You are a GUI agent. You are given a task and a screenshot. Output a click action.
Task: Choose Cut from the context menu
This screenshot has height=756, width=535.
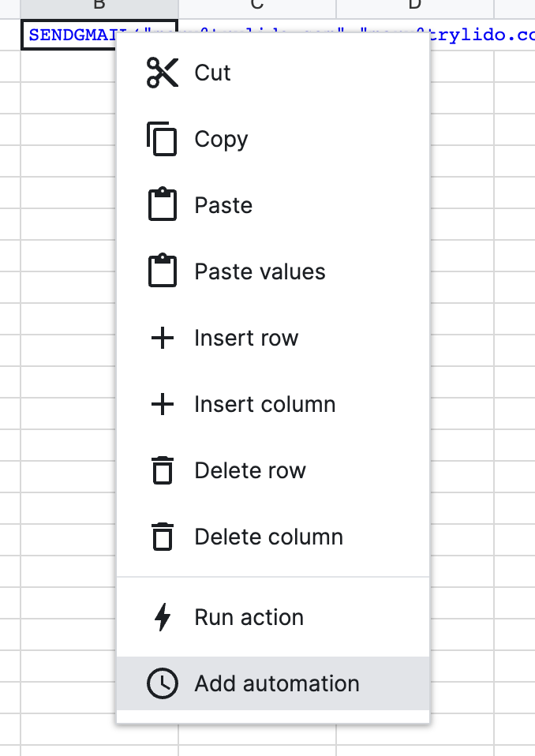coord(213,73)
